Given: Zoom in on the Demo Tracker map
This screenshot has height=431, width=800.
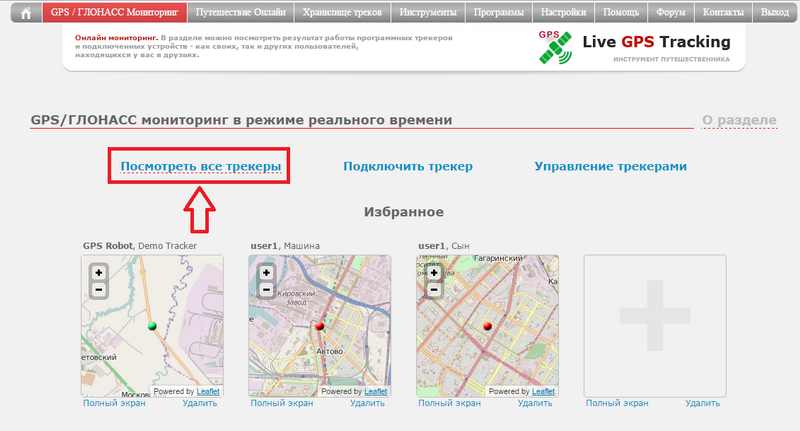Looking at the screenshot, I should (98, 272).
